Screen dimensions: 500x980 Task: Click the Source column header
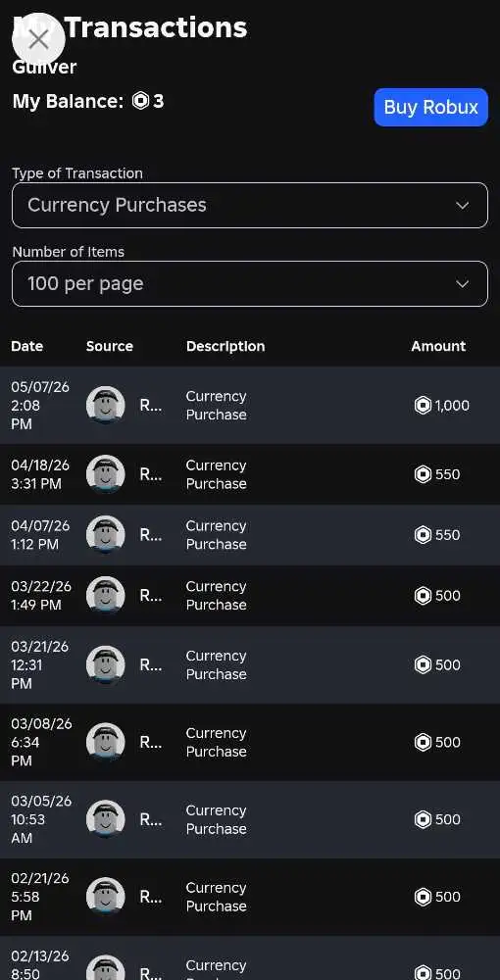(x=110, y=346)
